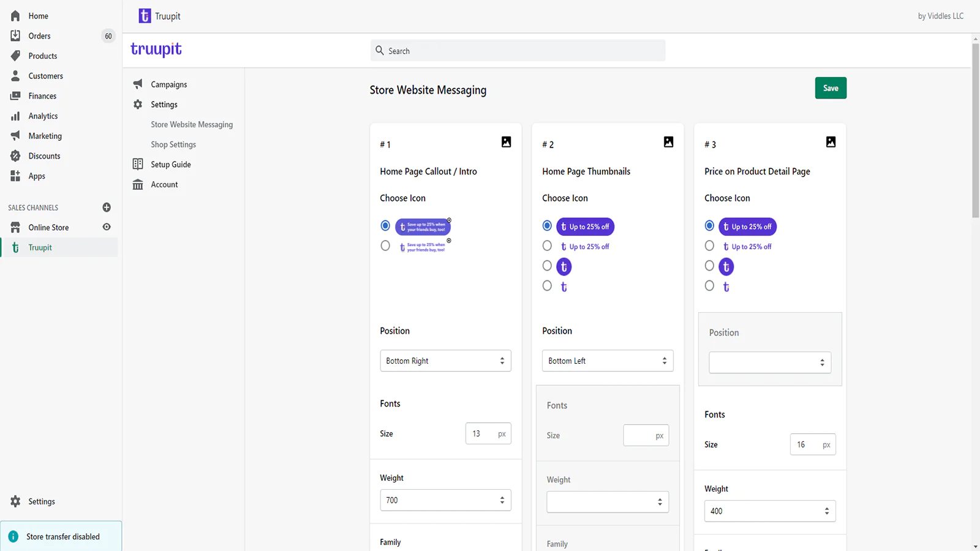This screenshot has width=980, height=551.
Task: Click the Customers person icon
Action: [15, 76]
